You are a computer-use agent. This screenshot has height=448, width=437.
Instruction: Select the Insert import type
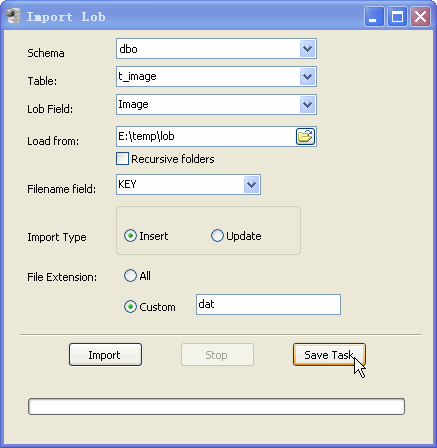[130, 236]
